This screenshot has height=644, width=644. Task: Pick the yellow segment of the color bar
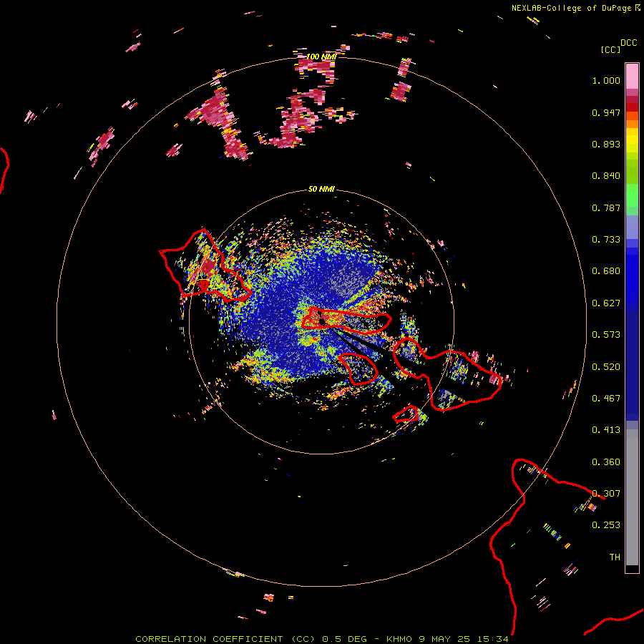[632, 140]
